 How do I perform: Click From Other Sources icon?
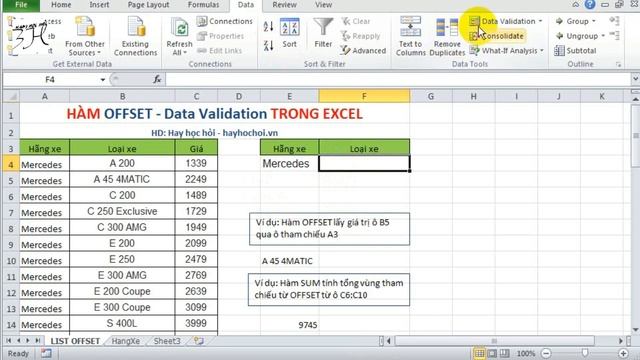point(85,28)
